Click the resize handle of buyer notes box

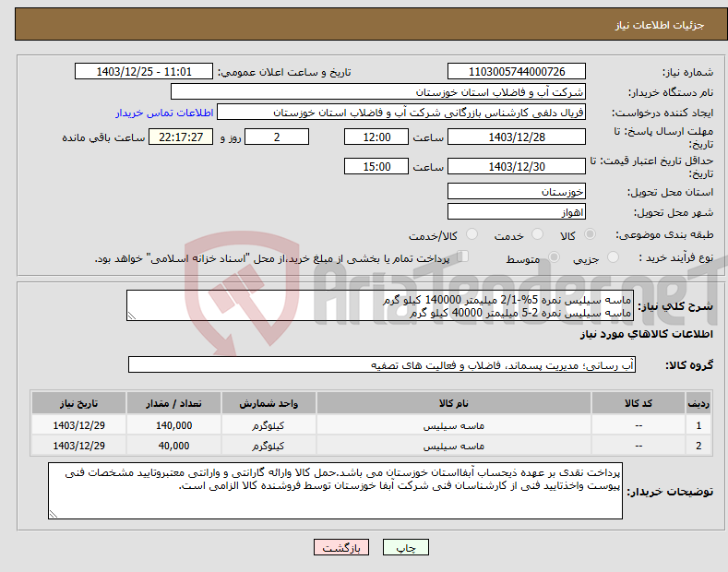[54, 514]
